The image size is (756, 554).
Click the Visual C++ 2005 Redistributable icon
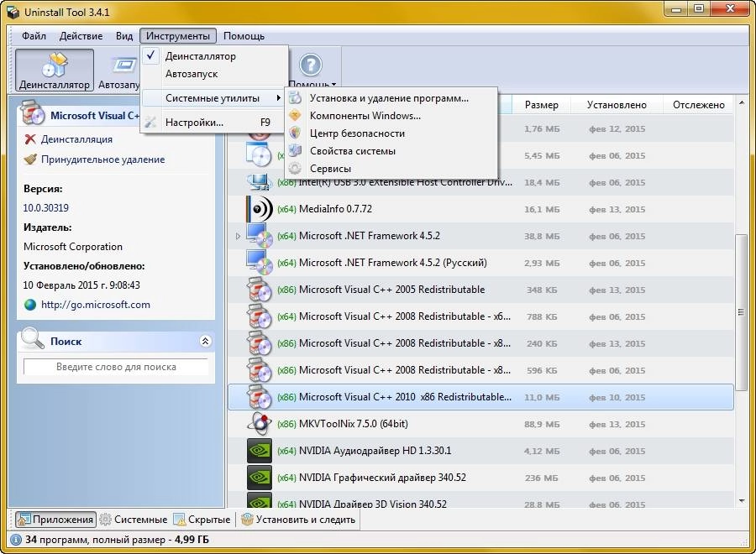pos(259,290)
